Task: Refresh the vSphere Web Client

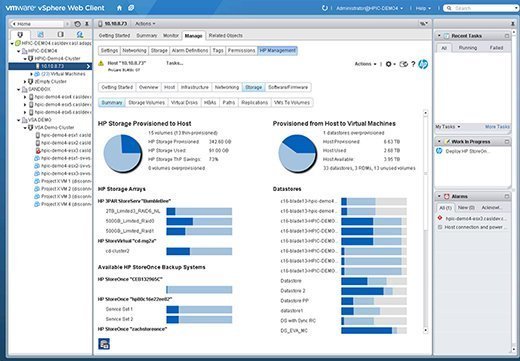Action: [x=325, y=8]
